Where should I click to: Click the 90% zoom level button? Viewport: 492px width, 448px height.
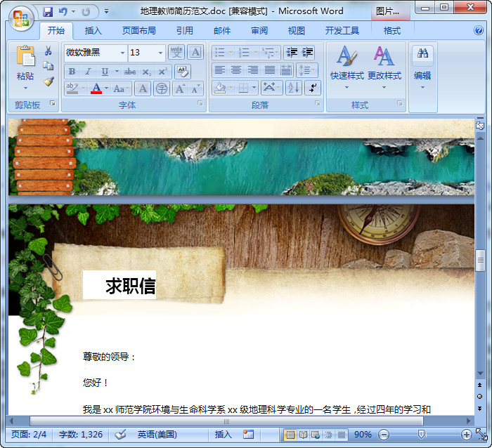363,435
